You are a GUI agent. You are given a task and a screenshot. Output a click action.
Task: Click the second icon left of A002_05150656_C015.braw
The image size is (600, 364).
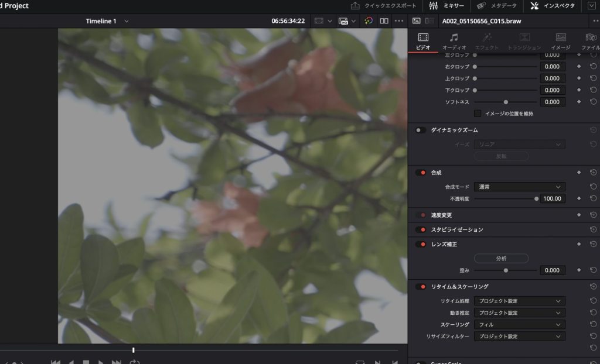(x=429, y=21)
